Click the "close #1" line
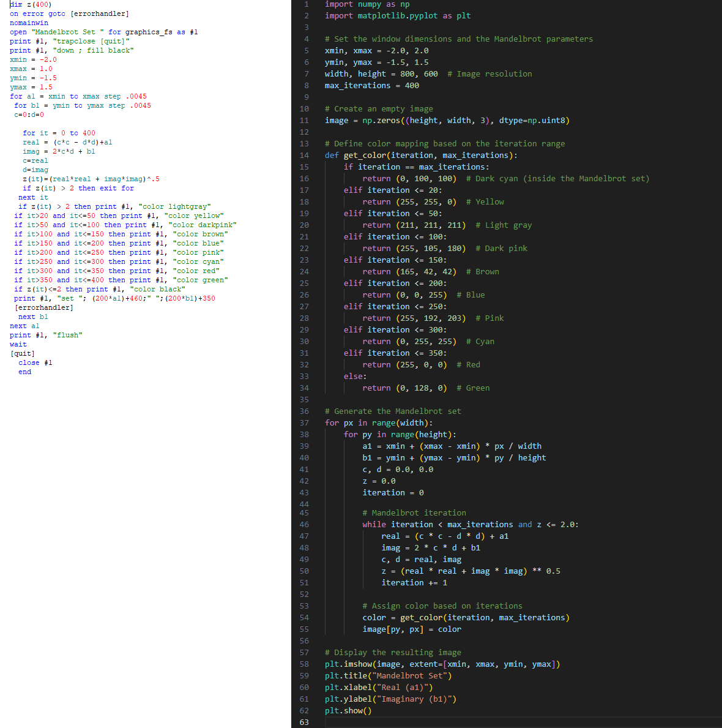 point(35,362)
